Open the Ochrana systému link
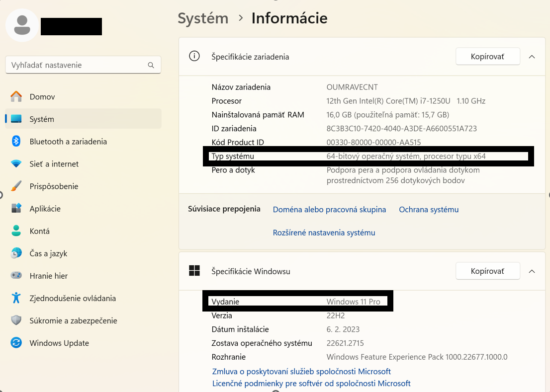 point(429,210)
